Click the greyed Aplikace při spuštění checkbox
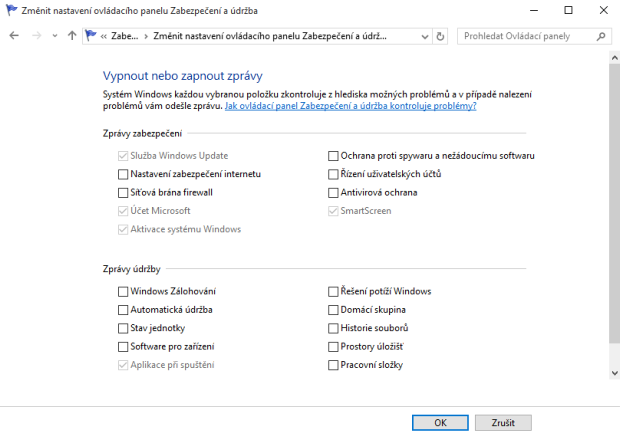The height and width of the screenshot is (437, 620). pyautogui.click(x=123, y=365)
